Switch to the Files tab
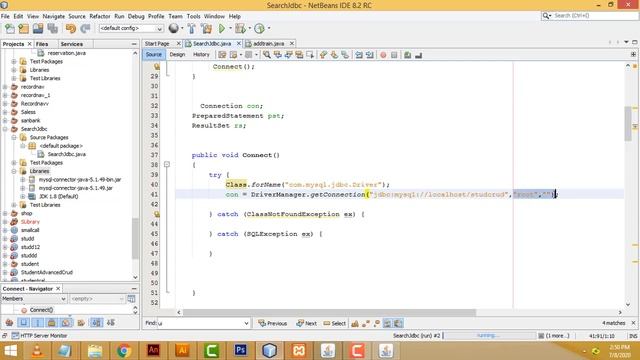The width and height of the screenshot is (640, 360). point(42,44)
